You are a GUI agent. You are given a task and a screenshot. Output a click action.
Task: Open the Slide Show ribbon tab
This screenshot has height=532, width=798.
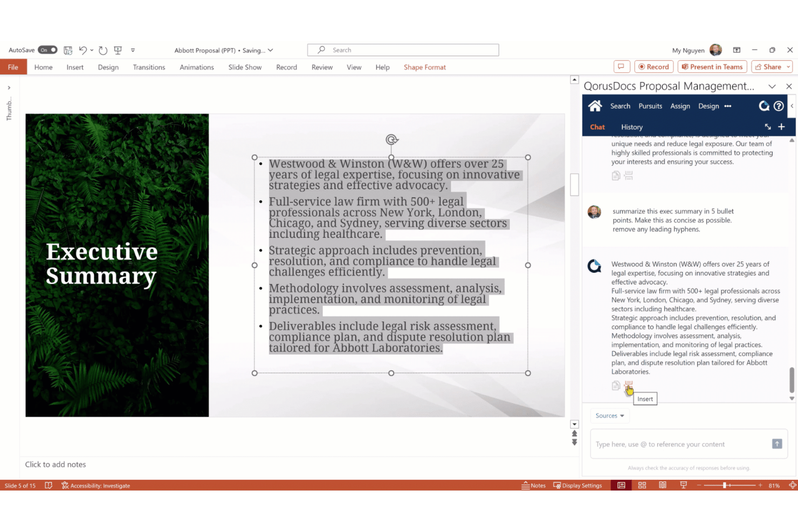click(x=245, y=67)
